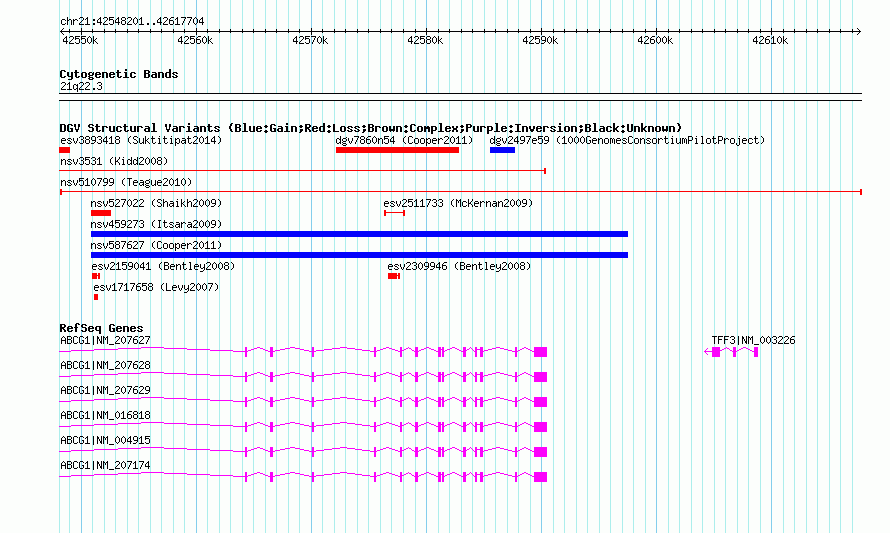Click label nsv527022 (Shaikh2009)
890x533 pixels.
[156, 203]
